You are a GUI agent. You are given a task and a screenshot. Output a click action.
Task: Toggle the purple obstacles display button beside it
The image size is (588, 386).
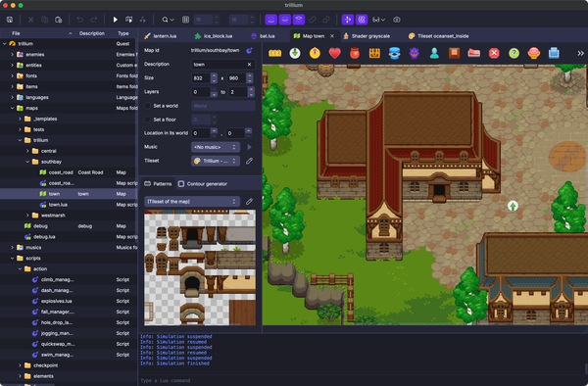pos(362,20)
